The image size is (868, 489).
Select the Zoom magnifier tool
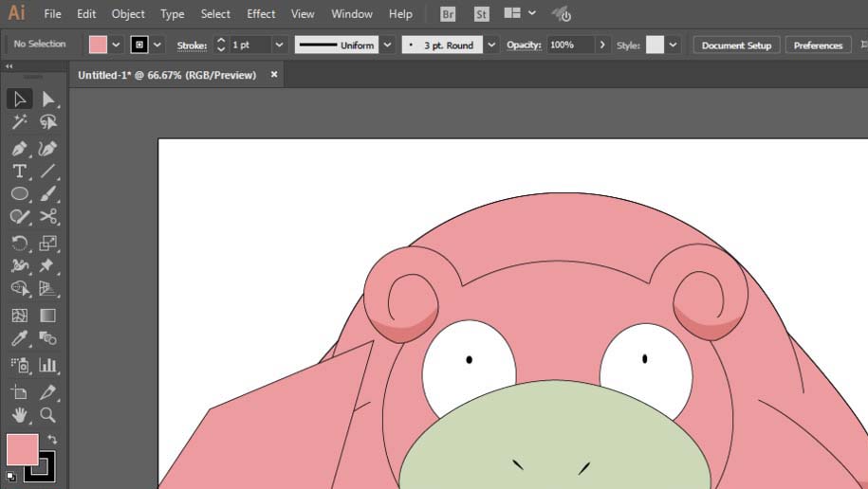coord(48,415)
